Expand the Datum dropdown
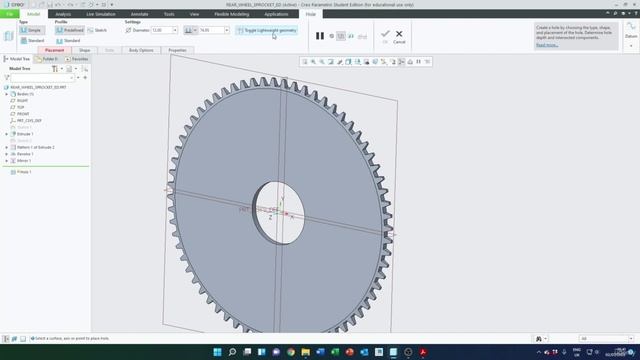The height and width of the screenshot is (360, 640). pos(631,46)
